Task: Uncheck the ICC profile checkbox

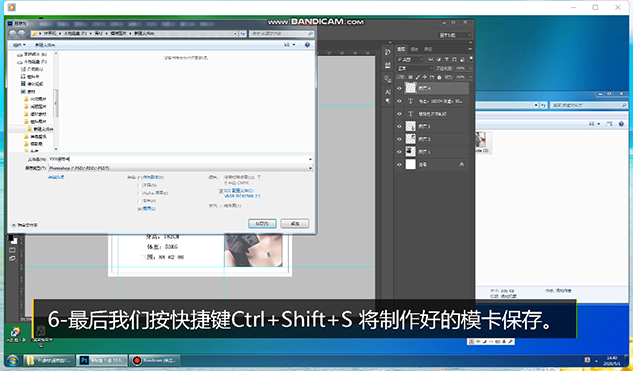Action: pyautogui.click(x=221, y=191)
